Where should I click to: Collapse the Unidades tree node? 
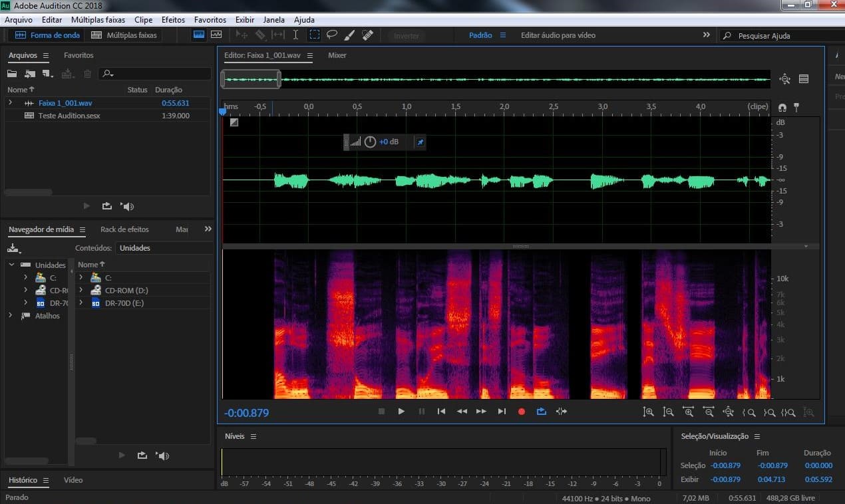pos(11,265)
